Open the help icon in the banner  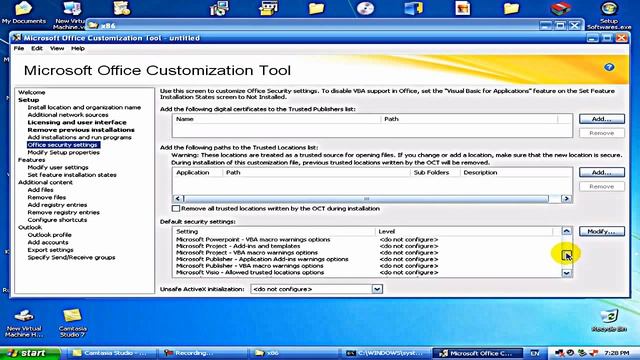pos(609,67)
